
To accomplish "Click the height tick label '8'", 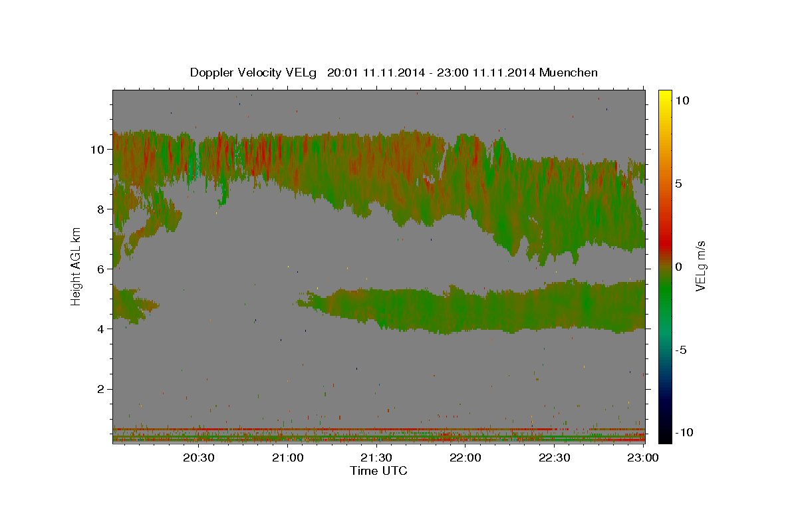I will tap(102, 209).
